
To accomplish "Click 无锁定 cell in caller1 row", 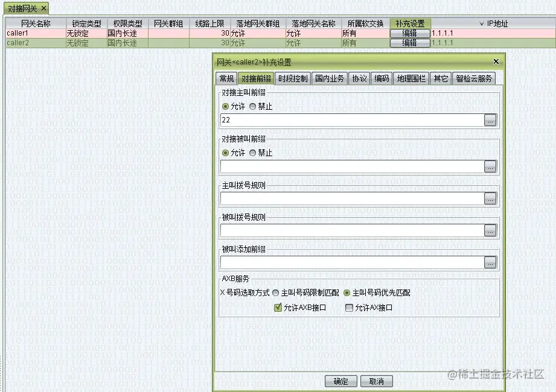I will (x=86, y=33).
